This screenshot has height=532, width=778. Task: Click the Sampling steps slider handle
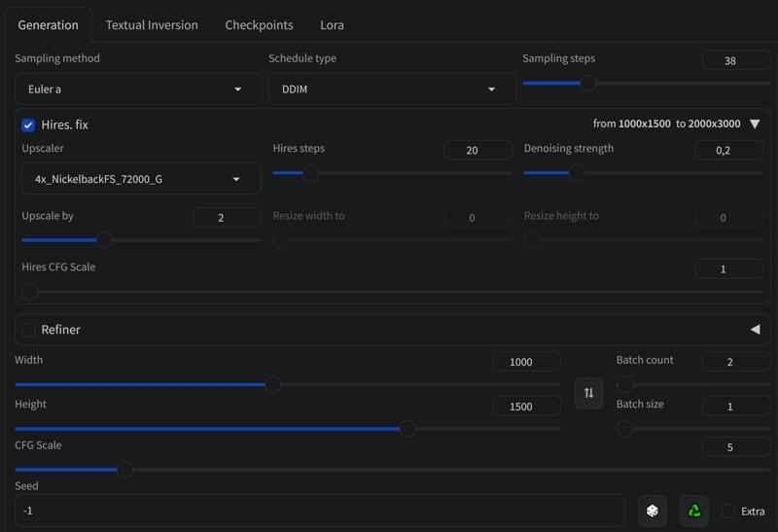click(x=587, y=83)
